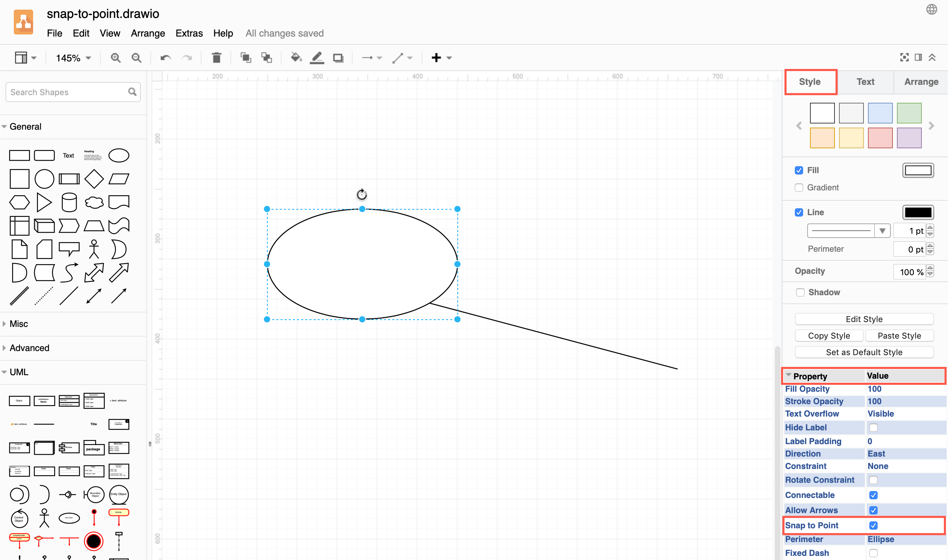This screenshot has height=560, width=948.
Task: Pick the blue color swatch in Style panel
Action: click(880, 113)
